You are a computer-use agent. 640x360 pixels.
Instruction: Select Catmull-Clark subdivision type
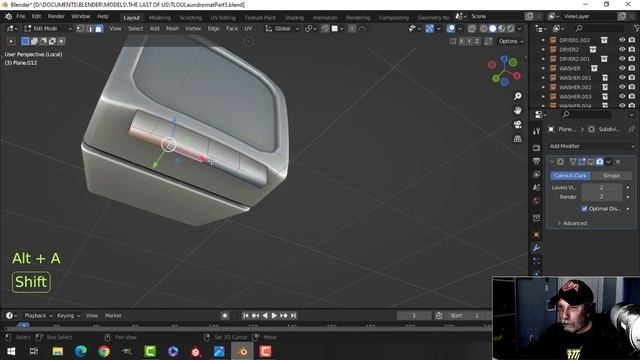[570, 176]
